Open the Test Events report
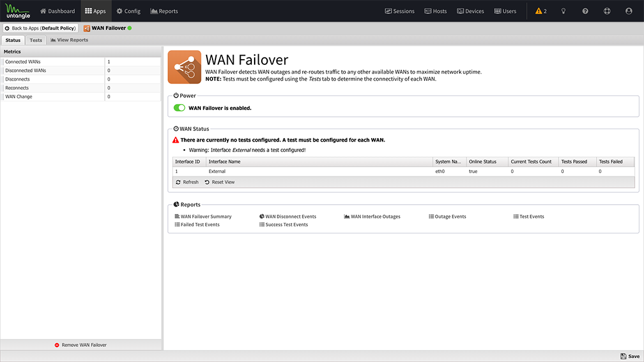644x362 pixels. pyautogui.click(x=529, y=217)
